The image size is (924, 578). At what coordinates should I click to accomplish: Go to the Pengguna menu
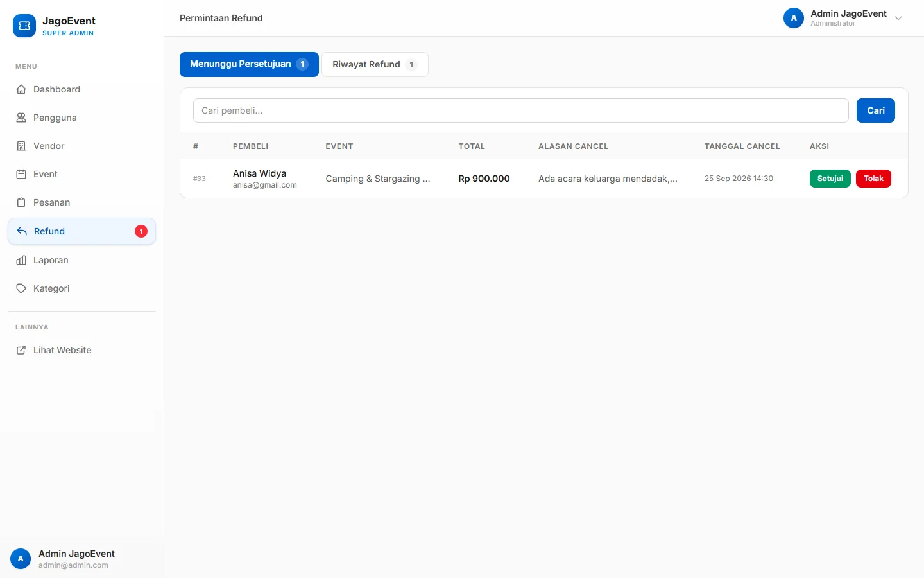point(82,118)
